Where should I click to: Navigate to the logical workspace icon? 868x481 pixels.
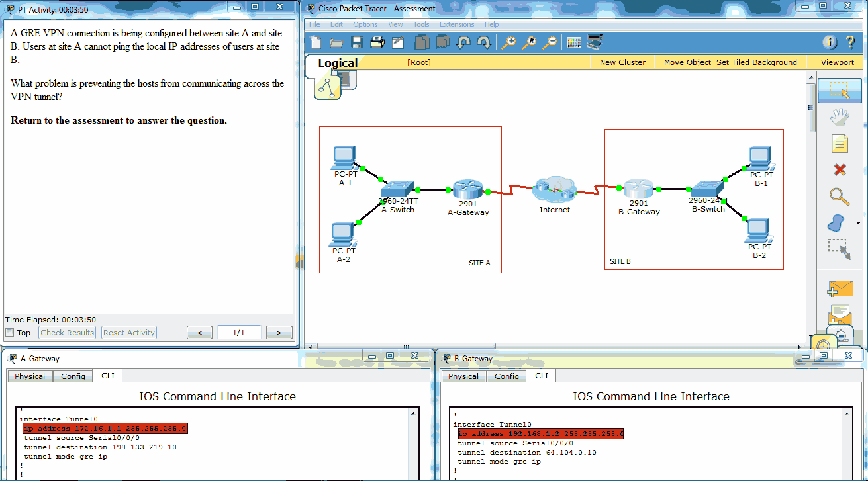tap(327, 87)
